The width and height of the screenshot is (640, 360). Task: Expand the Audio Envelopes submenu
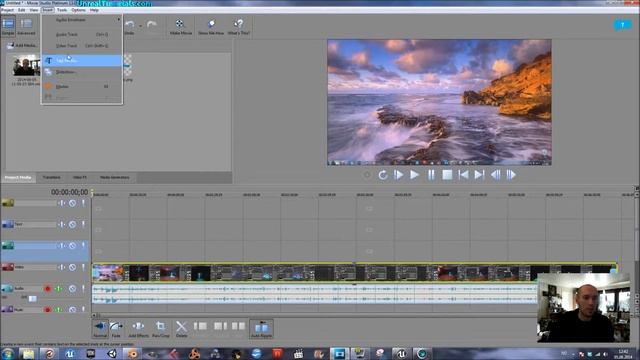(82, 20)
